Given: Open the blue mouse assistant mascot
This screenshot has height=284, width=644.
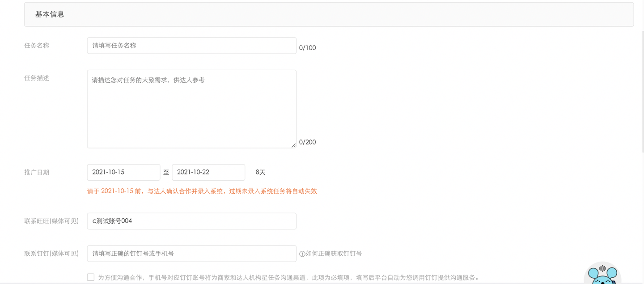Looking at the screenshot, I should point(602,274).
